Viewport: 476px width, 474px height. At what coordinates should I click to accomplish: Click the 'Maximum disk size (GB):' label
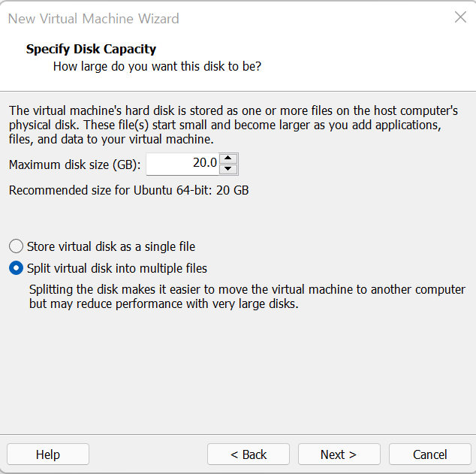(74, 165)
